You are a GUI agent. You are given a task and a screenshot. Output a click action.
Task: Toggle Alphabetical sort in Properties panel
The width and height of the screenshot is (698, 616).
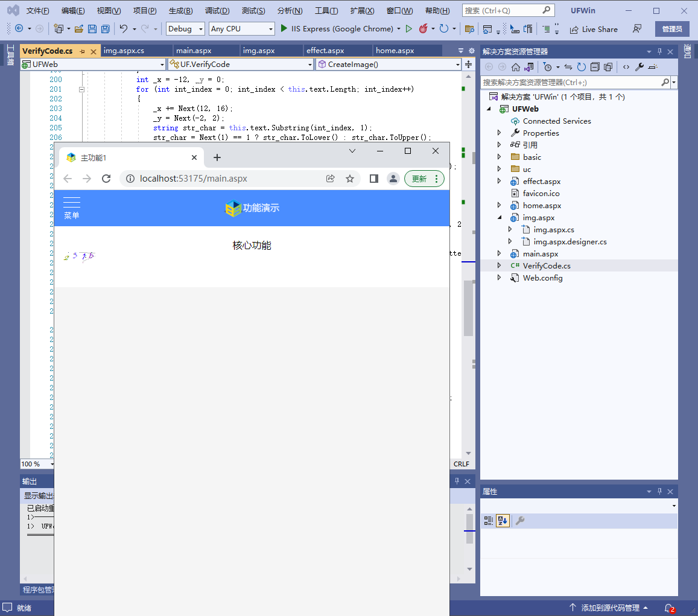pos(503,520)
